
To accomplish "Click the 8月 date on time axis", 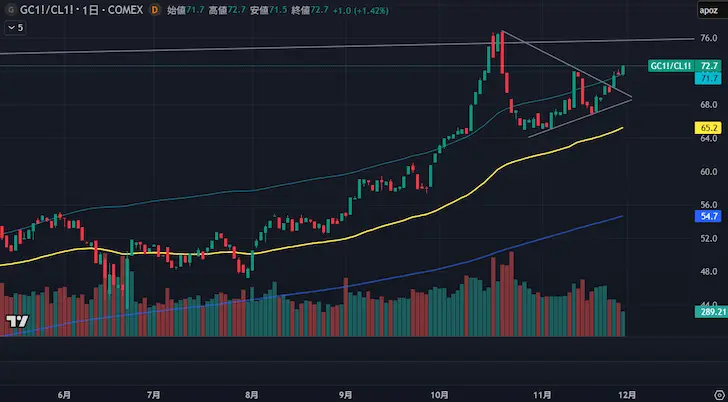I will 252,395.
